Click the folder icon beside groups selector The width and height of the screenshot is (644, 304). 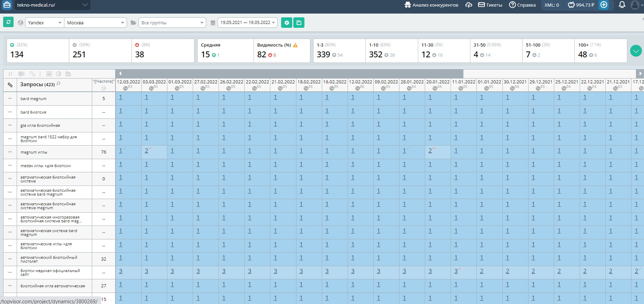tap(133, 23)
